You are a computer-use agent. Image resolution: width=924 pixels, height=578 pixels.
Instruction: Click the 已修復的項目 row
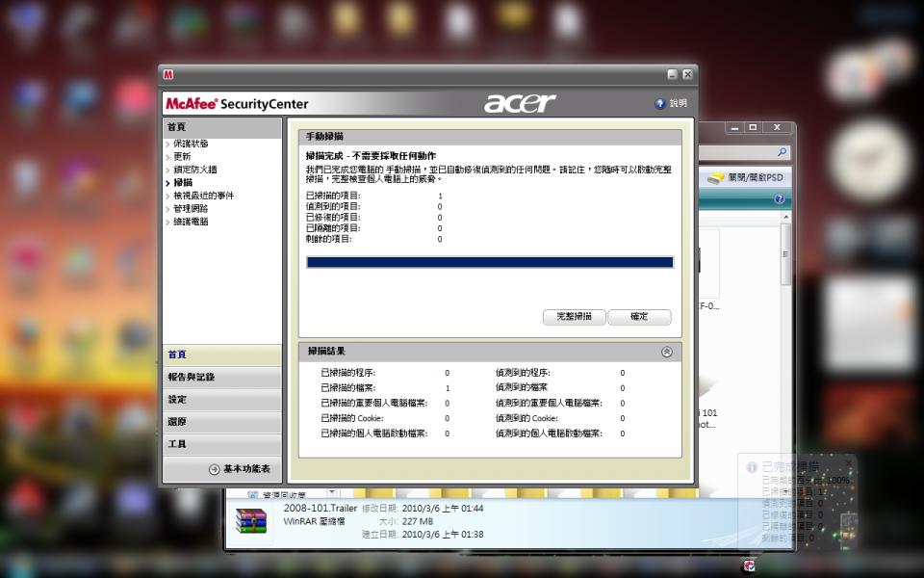[x=374, y=218]
